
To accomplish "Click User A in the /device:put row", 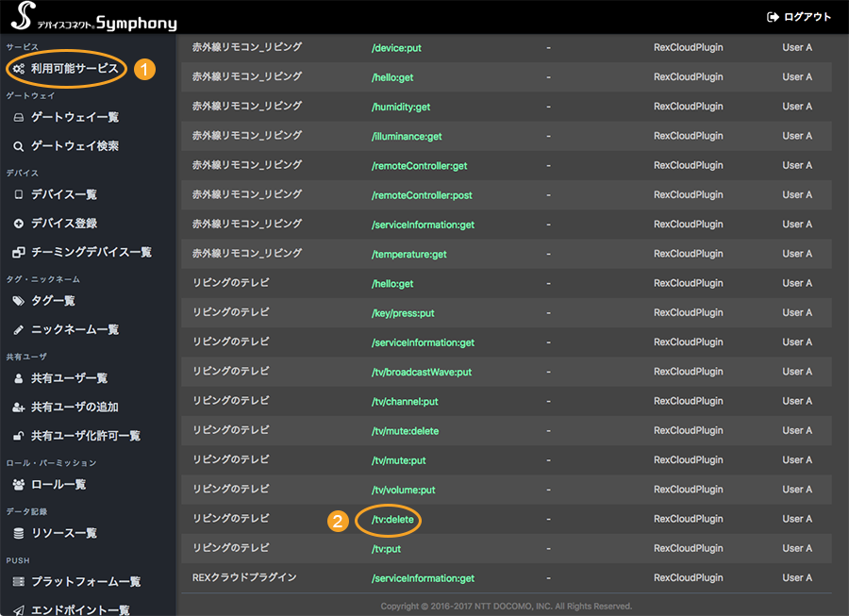I will click(797, 47).
